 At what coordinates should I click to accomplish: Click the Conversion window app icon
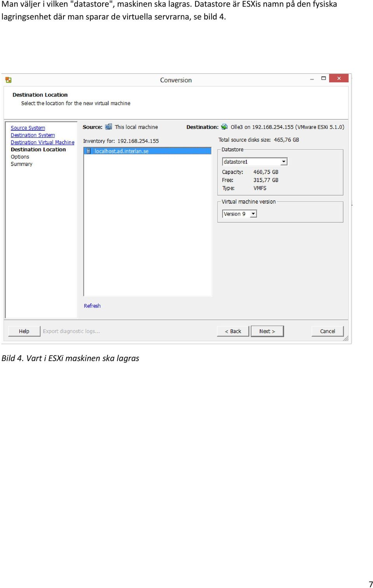pos(9,80)
